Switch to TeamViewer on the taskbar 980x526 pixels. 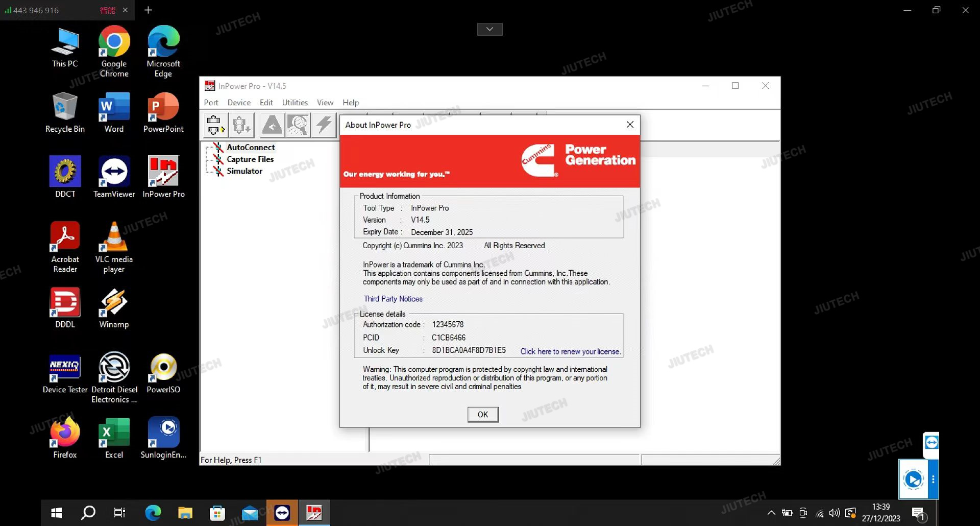282,513
